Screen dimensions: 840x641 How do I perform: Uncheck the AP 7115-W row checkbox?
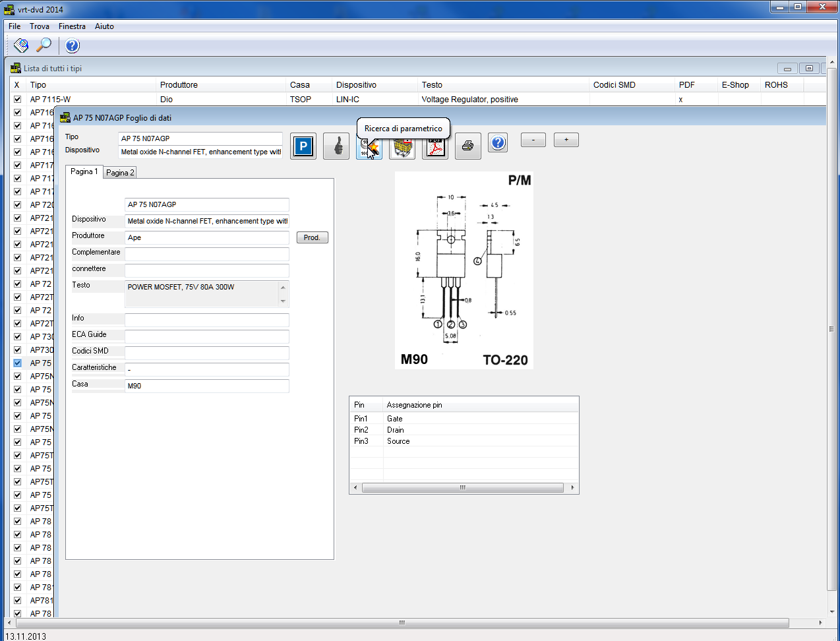tap(18, 100)
